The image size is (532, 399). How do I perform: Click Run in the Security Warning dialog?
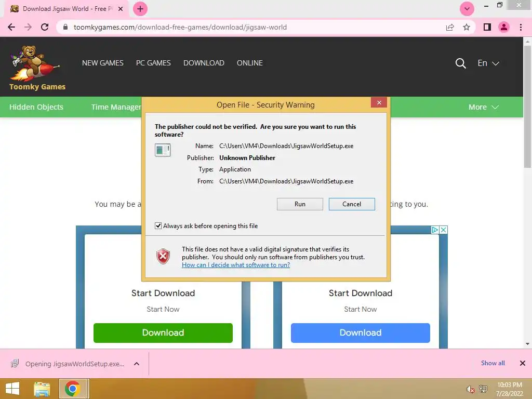(x=300, y=204)
